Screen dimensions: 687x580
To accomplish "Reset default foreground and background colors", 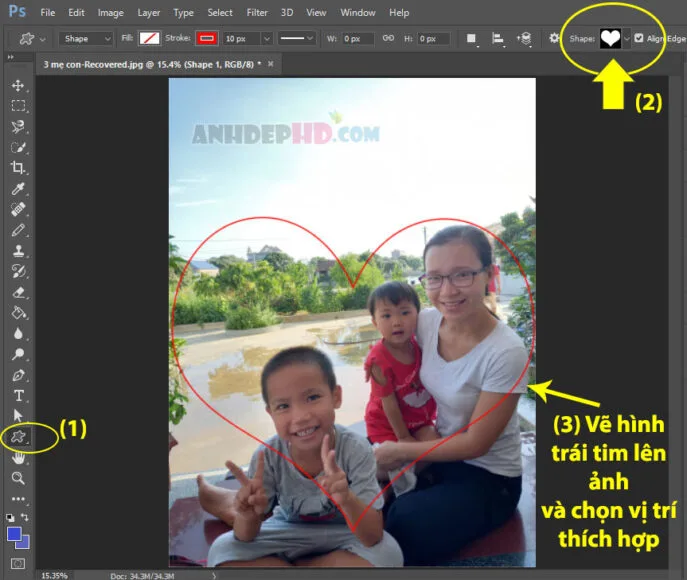I will (11, 517).
